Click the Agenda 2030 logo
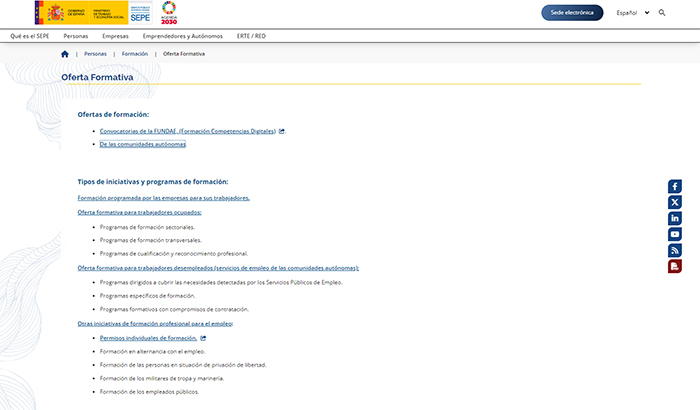Image resolution: width=700 pixels, height=410 pixels. 169,13
